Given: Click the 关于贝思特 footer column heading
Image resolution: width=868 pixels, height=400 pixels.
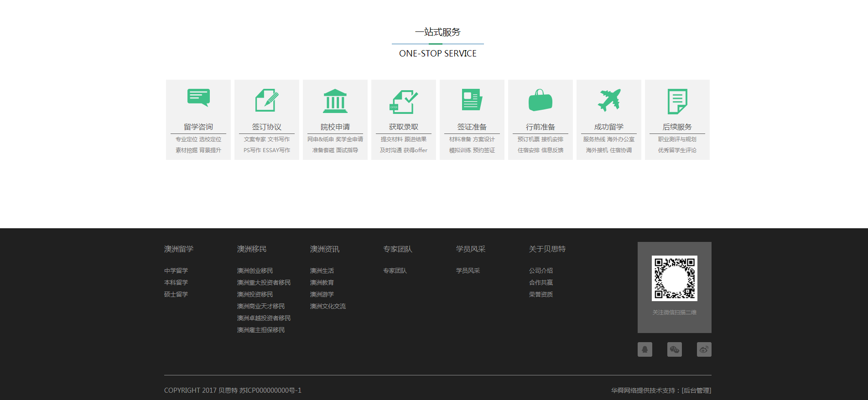Looking at the screenshot, I should pos(547,249).
